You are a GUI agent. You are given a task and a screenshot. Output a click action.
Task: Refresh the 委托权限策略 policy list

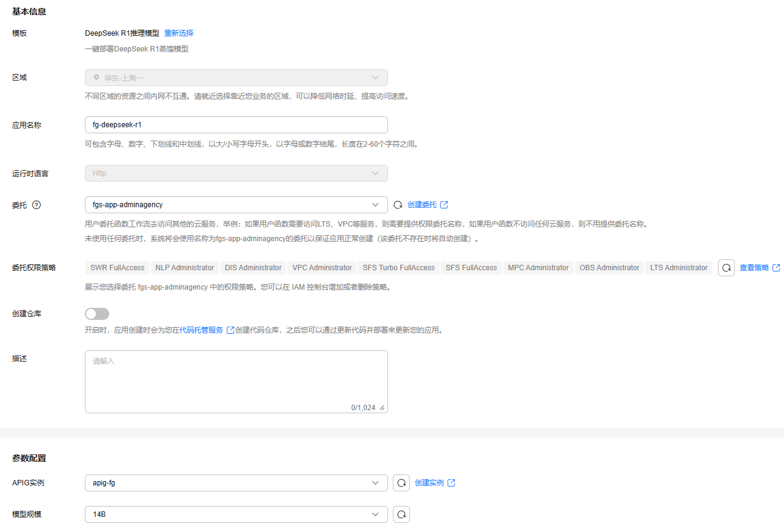(726, 268)
